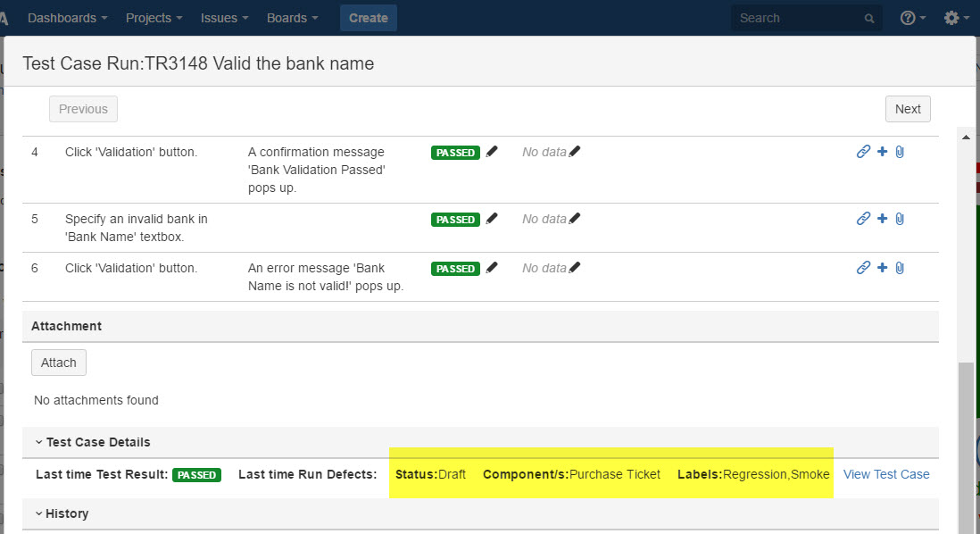Viewport: 980px width, 534px height.
Task: Click the paperclip attach icon in step 6 row
Action: pos(900,268)
